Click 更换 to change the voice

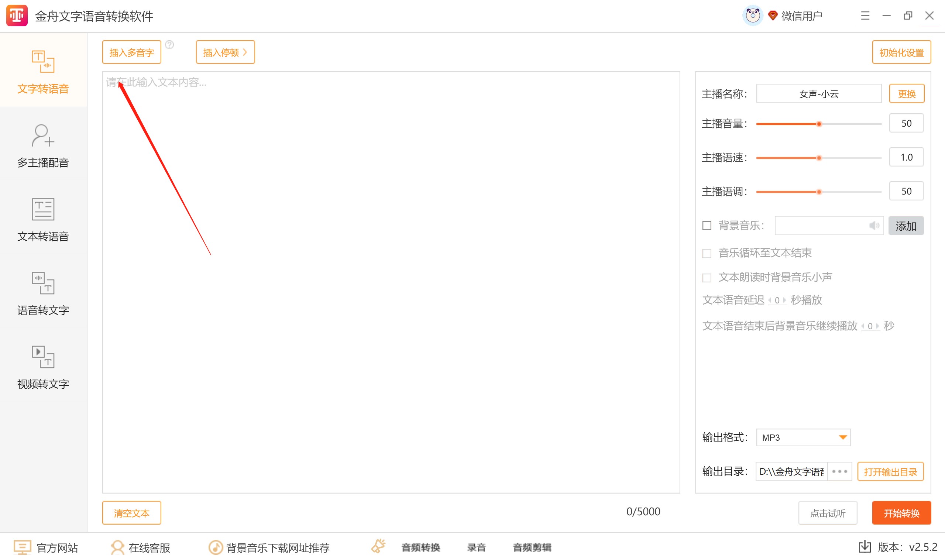pyautogui.click(x=907, y=93)
